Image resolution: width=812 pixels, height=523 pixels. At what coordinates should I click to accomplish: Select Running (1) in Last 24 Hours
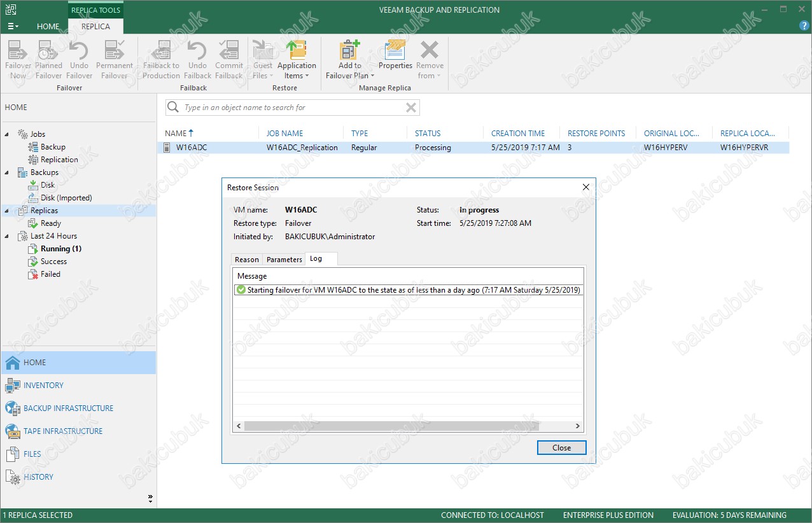coord(61,249)
